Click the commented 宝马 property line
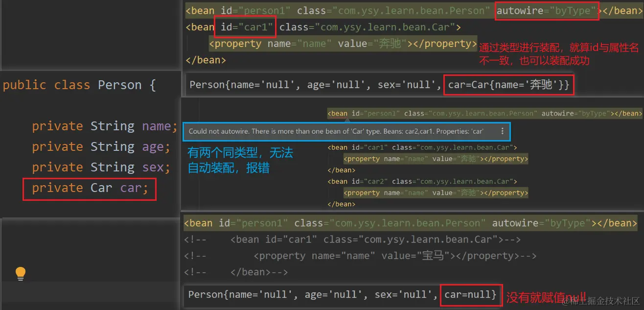This screenshot has width=644, height=310. click(360, 256)
